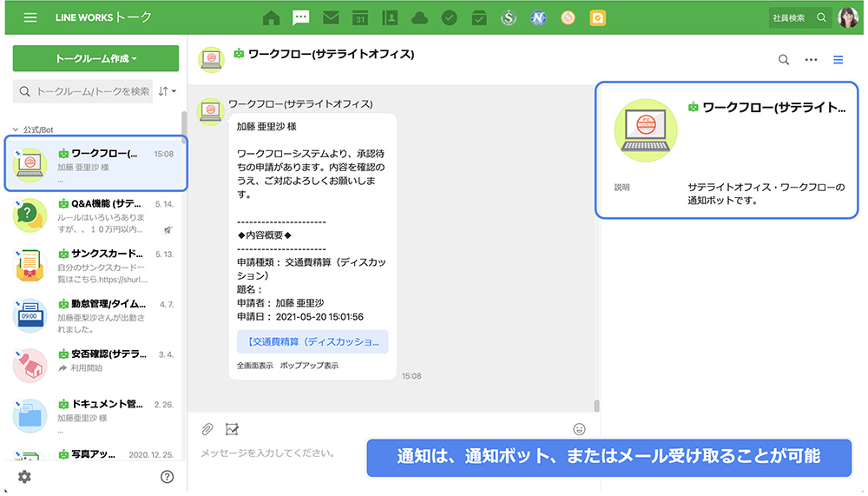Open the orange circular app icon
The width and height of the screenshot is (868, 496).
568,17
